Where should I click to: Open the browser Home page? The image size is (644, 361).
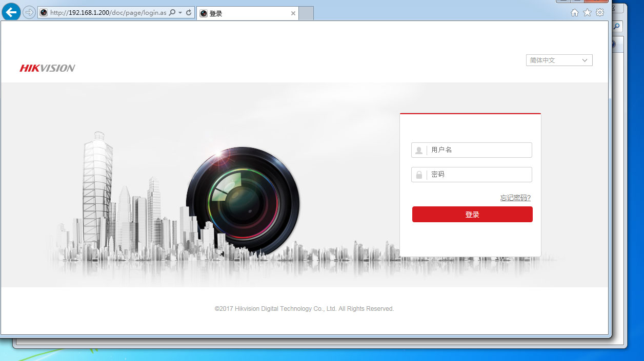click(x=574, y=12)
